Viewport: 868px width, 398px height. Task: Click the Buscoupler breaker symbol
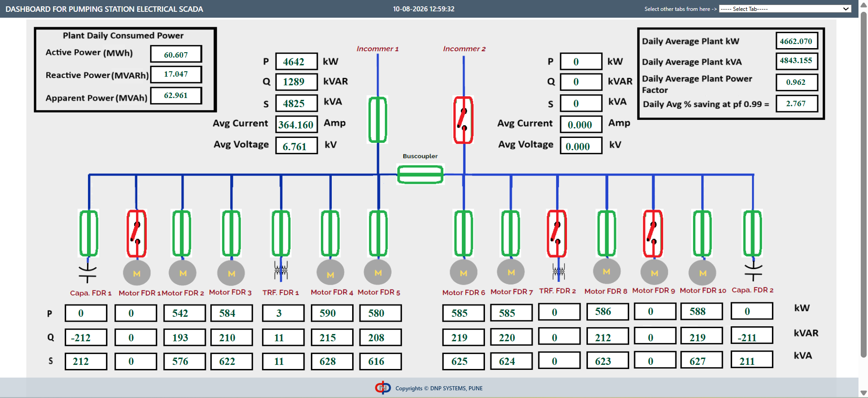(x=420, y=175)
